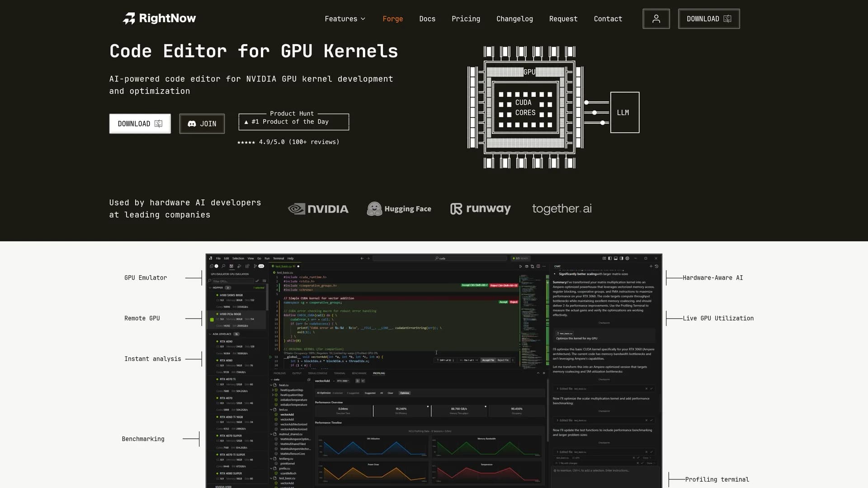Click more actions ellipsis in editor toolbar
Screen dimensions: 868x488
point(544,266)
